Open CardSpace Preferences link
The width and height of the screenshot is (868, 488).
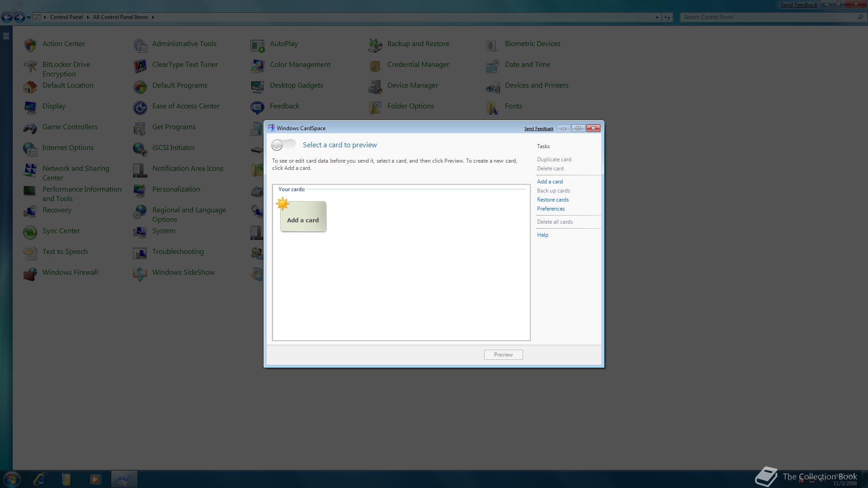pyautogui.click(x=551, y=209)
